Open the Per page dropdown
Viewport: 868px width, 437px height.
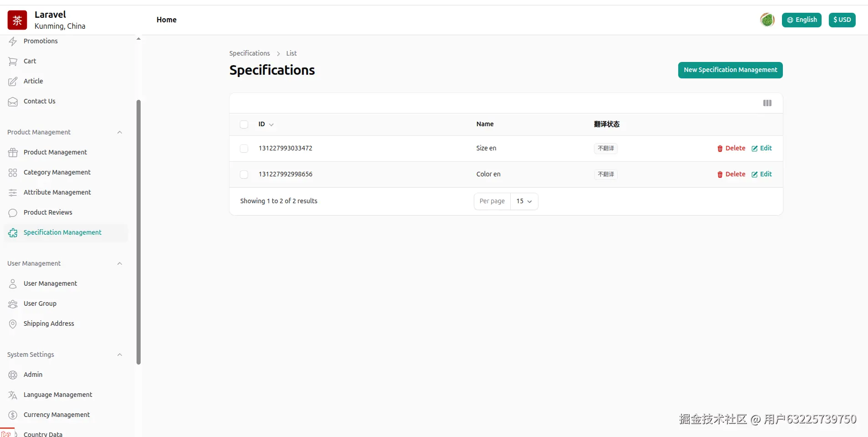click(x=524, y=201)
